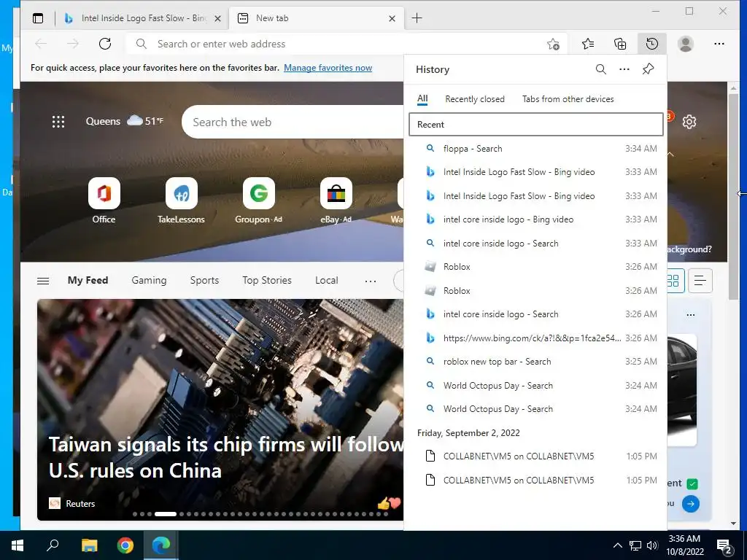This screenshot has height=560, width=747.
Task: Open Edge Settings and more ellipsis
Action: coord(719,44)
